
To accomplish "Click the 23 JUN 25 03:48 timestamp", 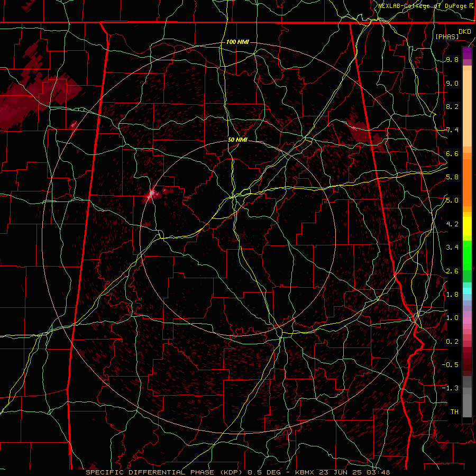I will [x=354, y=472].
